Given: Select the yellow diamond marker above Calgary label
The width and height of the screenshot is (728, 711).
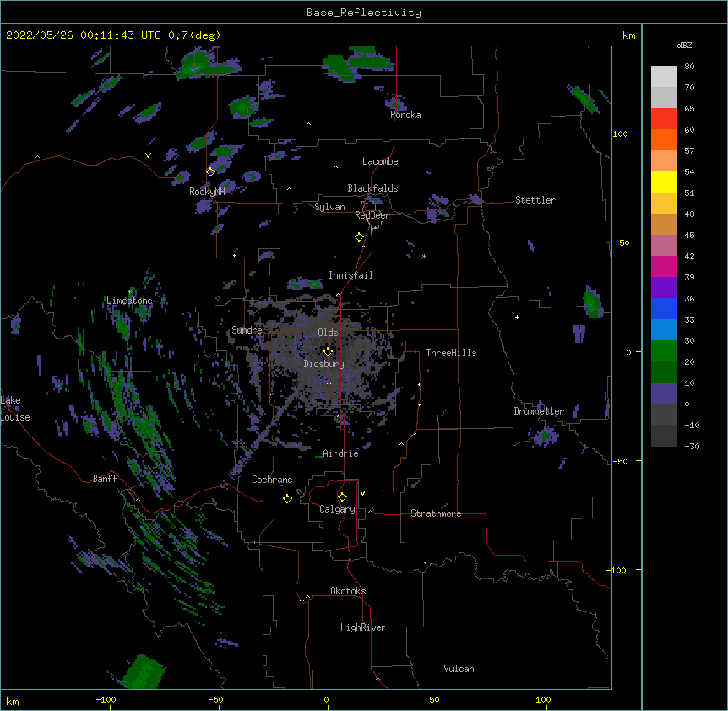Looking at the screenshot, I should click(x=342, y=497).
